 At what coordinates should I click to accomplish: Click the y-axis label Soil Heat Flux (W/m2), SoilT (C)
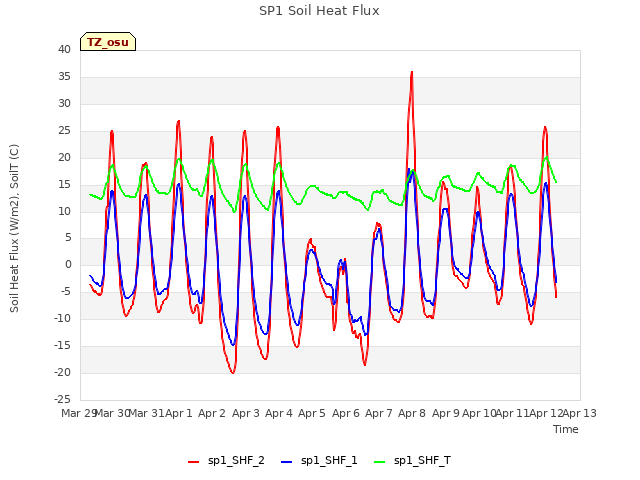(14, 228)
